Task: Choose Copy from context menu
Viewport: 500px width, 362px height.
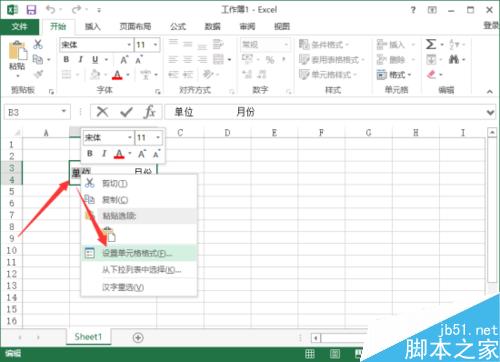Action: click(x=139, y=200)
